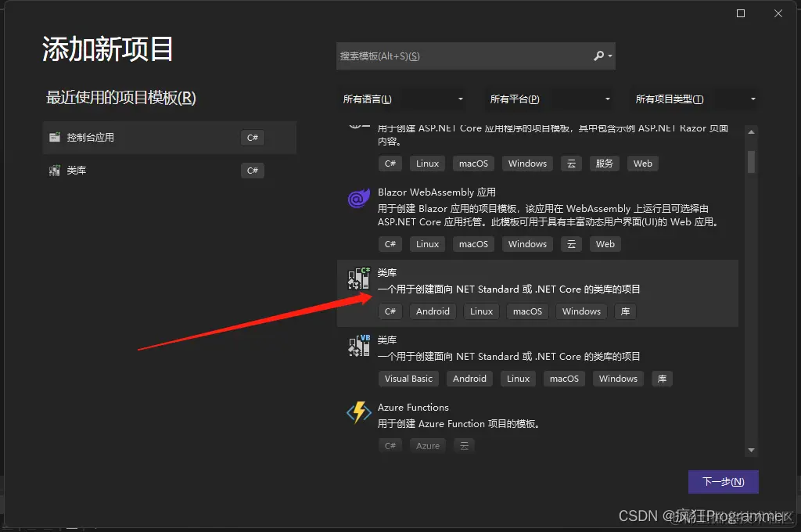Click the Web tag under Blazor WebAssembly 应用
801x532 pixels.
point(605,243)
